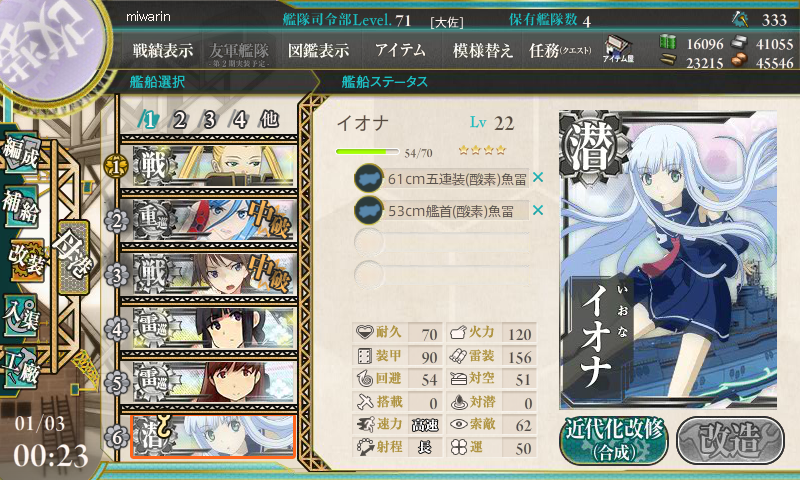
Task: Select the flagship battleship in slot 1
Action: pyautogui.click(x=213, y=165)
